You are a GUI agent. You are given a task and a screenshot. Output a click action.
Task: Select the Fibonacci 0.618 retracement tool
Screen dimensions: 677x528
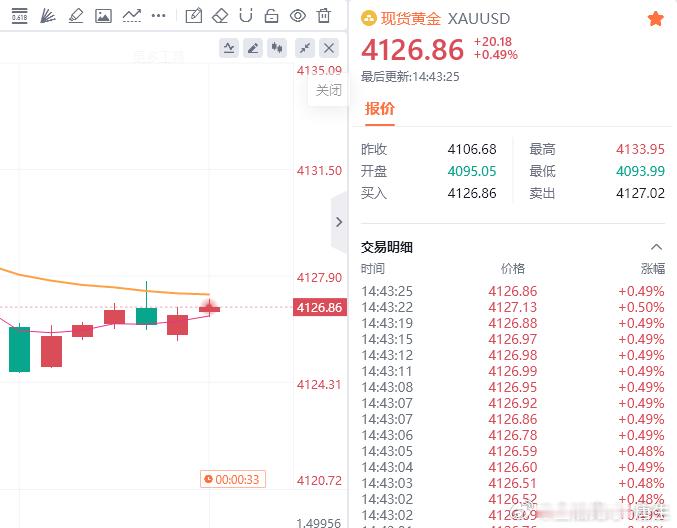pos(19,16)
